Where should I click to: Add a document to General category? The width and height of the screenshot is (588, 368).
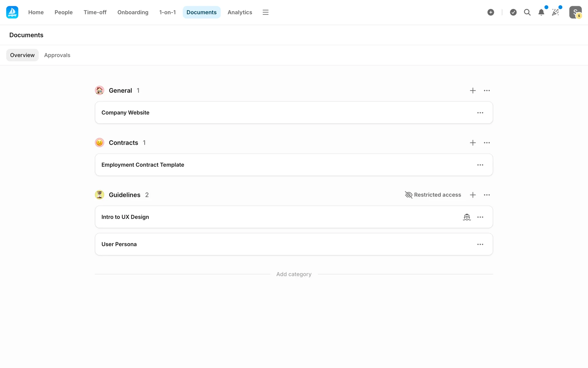click(x=473, y=90)
